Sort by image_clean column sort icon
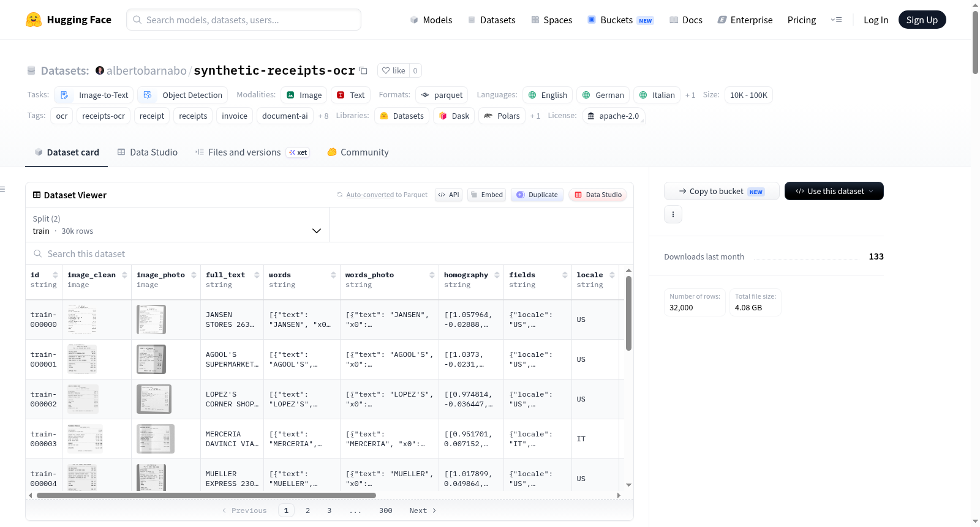 point(124,275)
